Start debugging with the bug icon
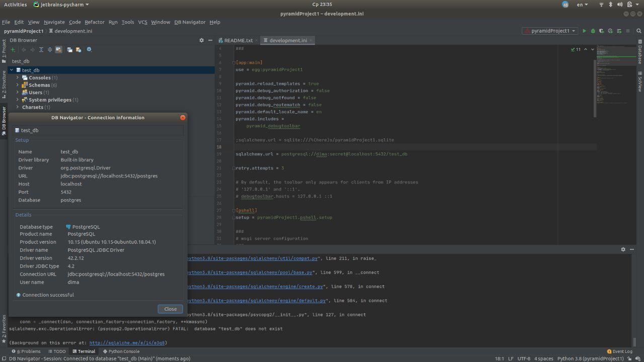 click(x=593, y=31)
